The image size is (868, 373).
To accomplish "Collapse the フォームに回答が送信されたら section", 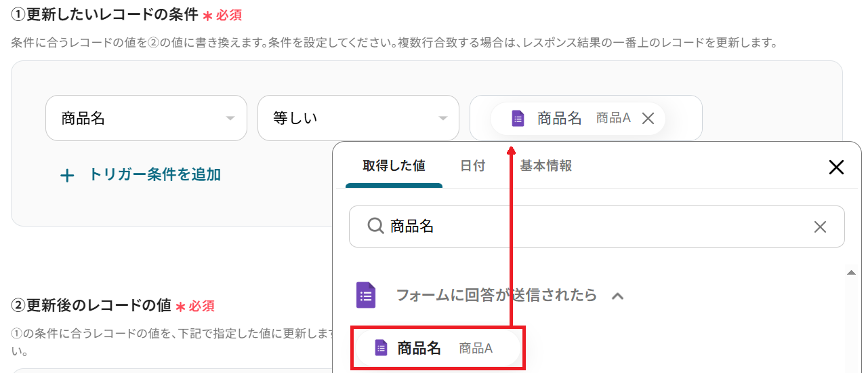I will (617, 296).
